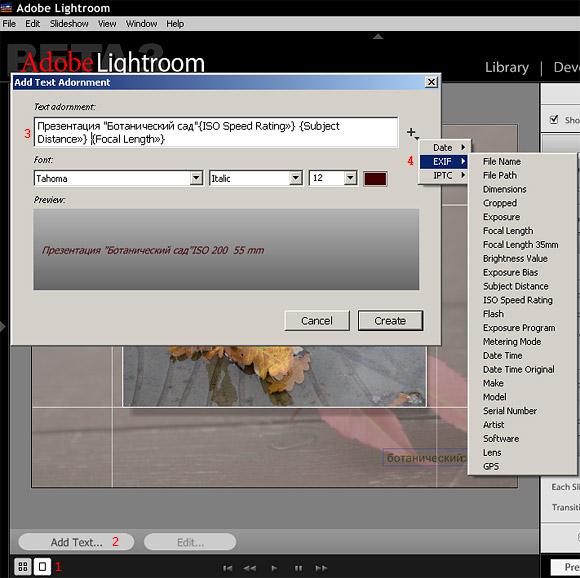Choose Subject Distance entry
Image resolution: width=580 pixels, height=578 pixels.
[x=516, y=286]
